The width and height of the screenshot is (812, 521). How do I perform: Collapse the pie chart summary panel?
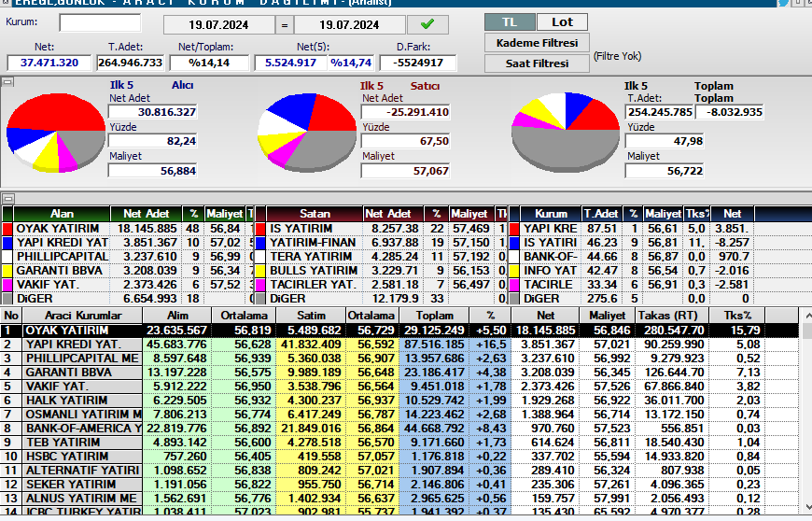tap(7, 82)
